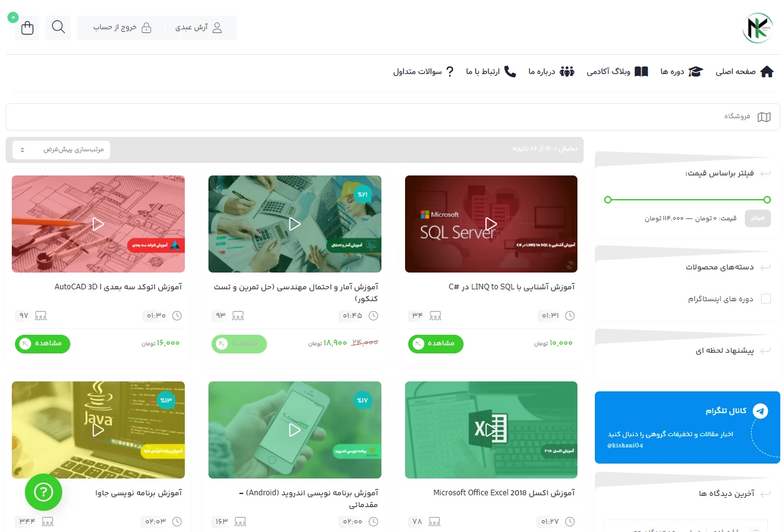The height and width of the screenshot is (532, 784).
Task: Click the site logo in the header
Action: pyautogui.click(x=757, y=28)
